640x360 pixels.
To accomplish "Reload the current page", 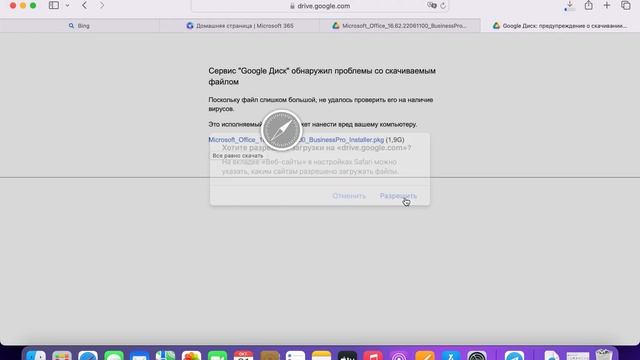I will click(443, 6).
